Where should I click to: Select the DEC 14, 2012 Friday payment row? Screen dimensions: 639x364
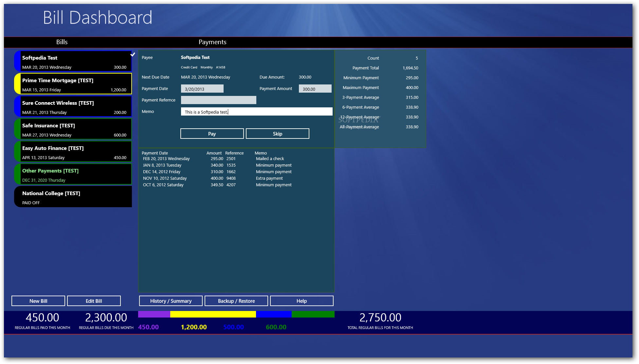point(236,172)
